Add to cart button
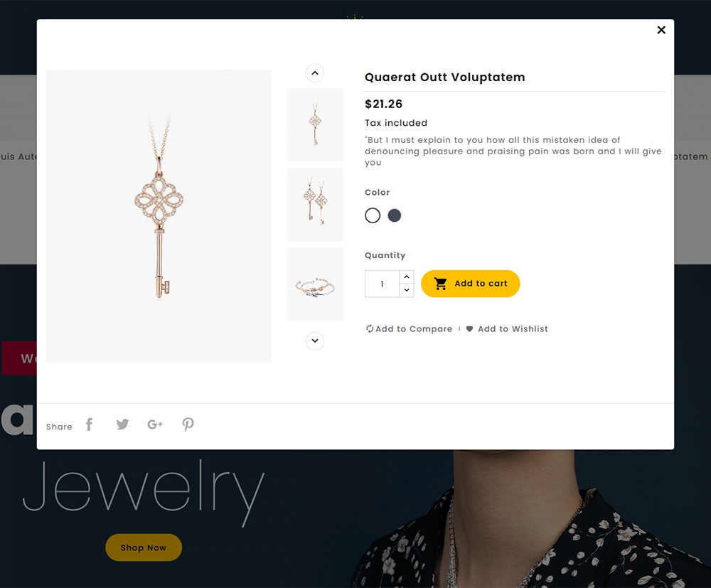The image size is (711, 588). click(x=470, y=284)
